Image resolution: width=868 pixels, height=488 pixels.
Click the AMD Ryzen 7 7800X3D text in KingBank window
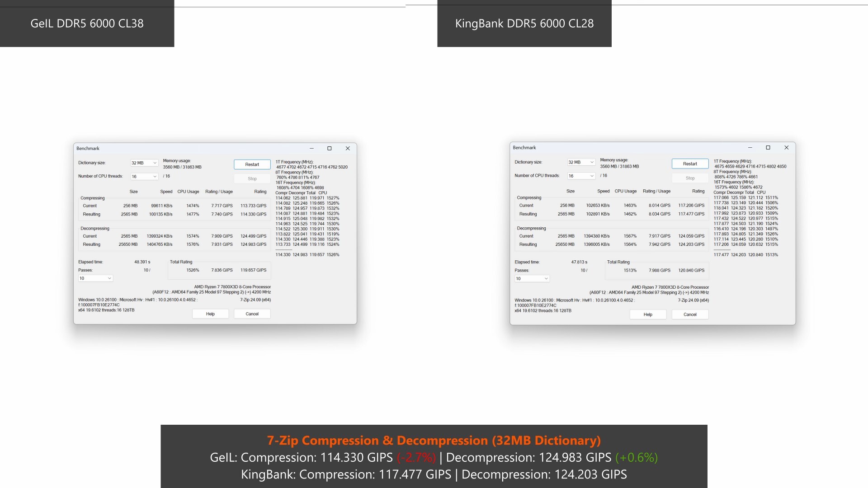(x=670, y=287)
